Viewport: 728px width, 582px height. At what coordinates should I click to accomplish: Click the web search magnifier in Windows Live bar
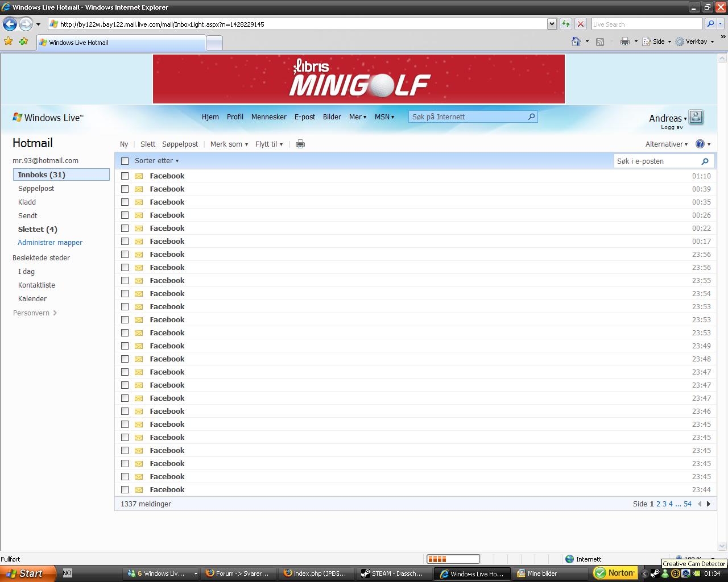coord(532,117)
